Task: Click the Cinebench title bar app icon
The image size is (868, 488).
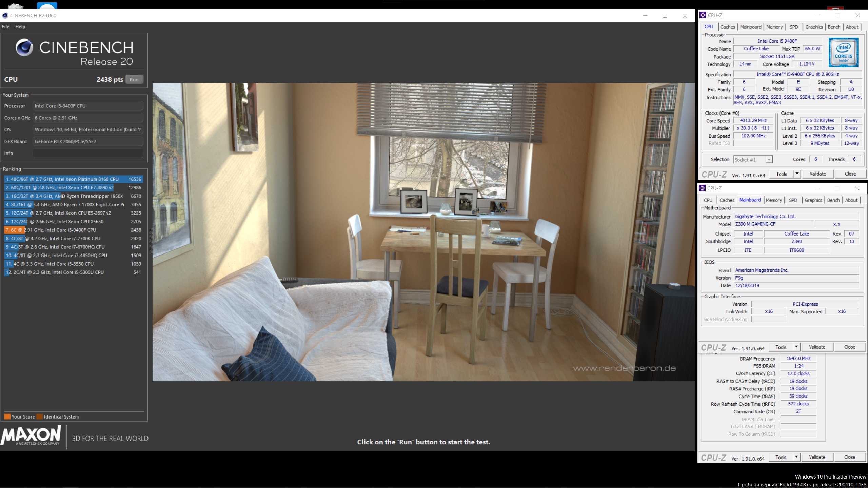Action: [5, 15]
